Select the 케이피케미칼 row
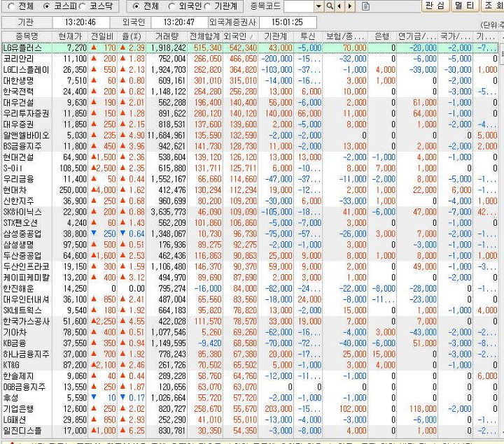This screenshot has width=504, height=444. pyautogui.click(x=250, y=278)
